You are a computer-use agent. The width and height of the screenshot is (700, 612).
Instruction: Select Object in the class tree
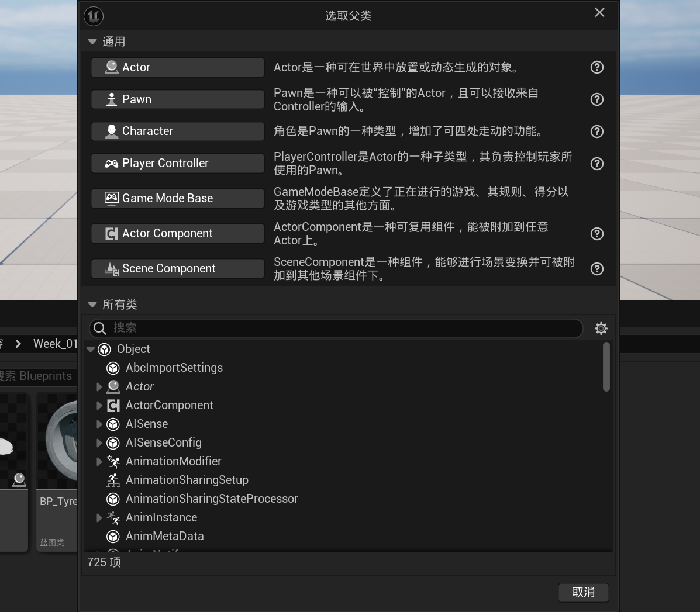coord(133,350)
